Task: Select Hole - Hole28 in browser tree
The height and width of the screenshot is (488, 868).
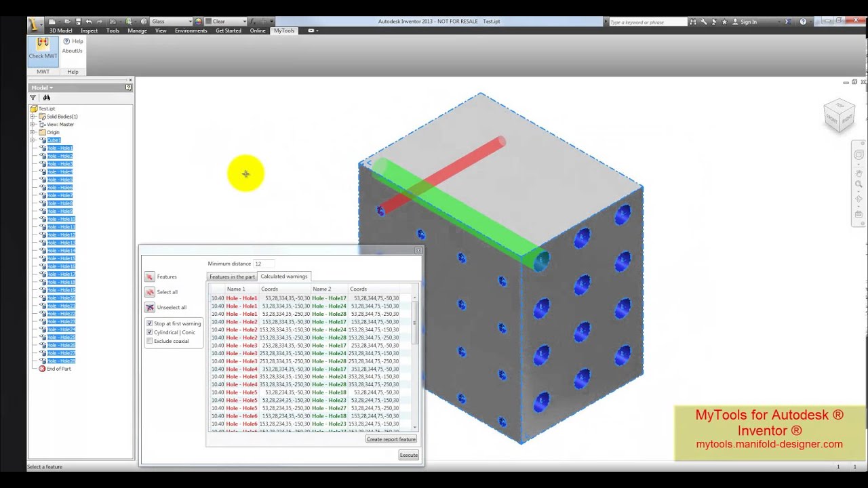Action: pos(61,361)
